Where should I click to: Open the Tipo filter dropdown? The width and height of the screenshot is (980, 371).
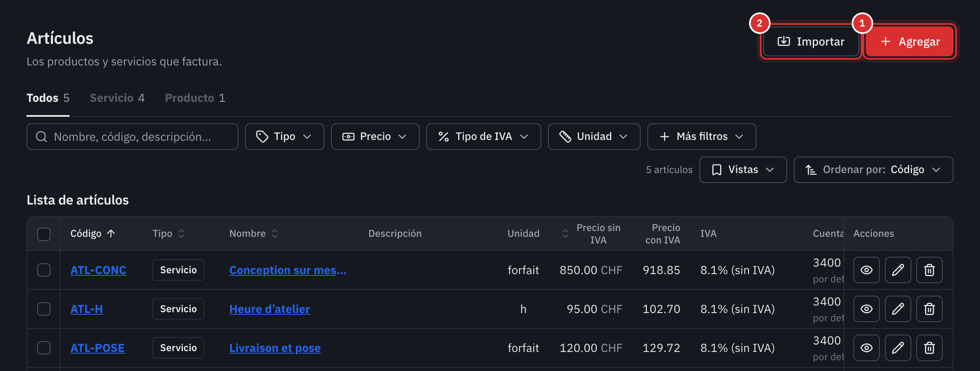click(284, 137)
